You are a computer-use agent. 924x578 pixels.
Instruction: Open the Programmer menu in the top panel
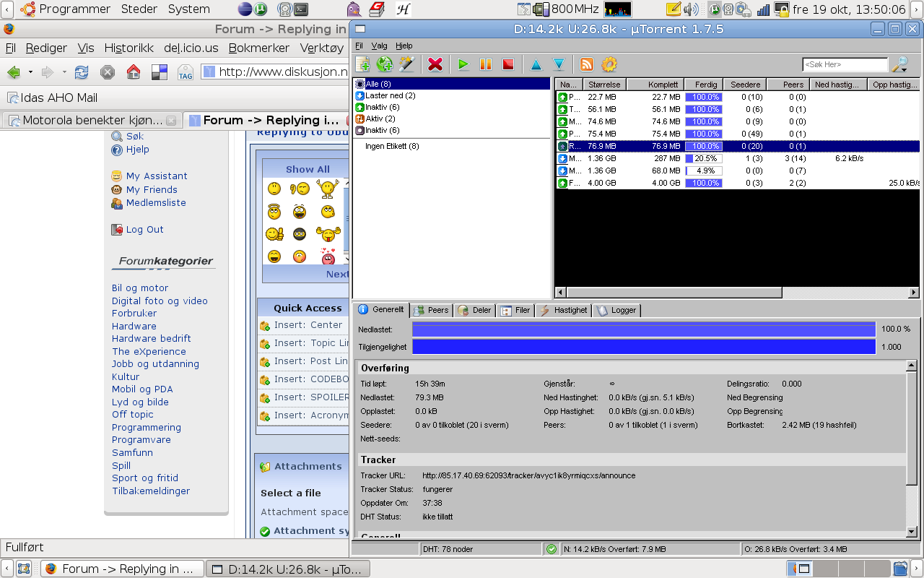click(x=74, y=9)
